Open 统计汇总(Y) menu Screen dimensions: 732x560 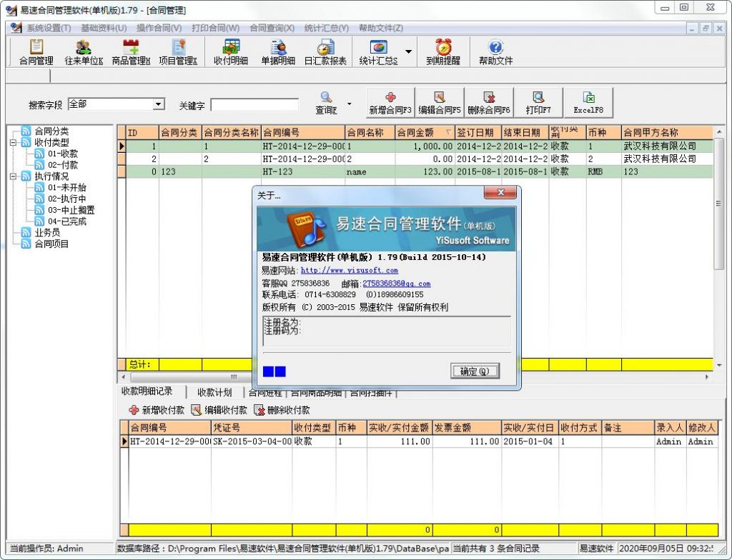326,28
